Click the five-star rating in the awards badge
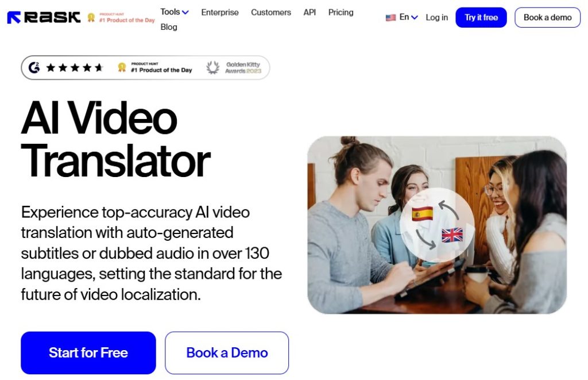 74,68
